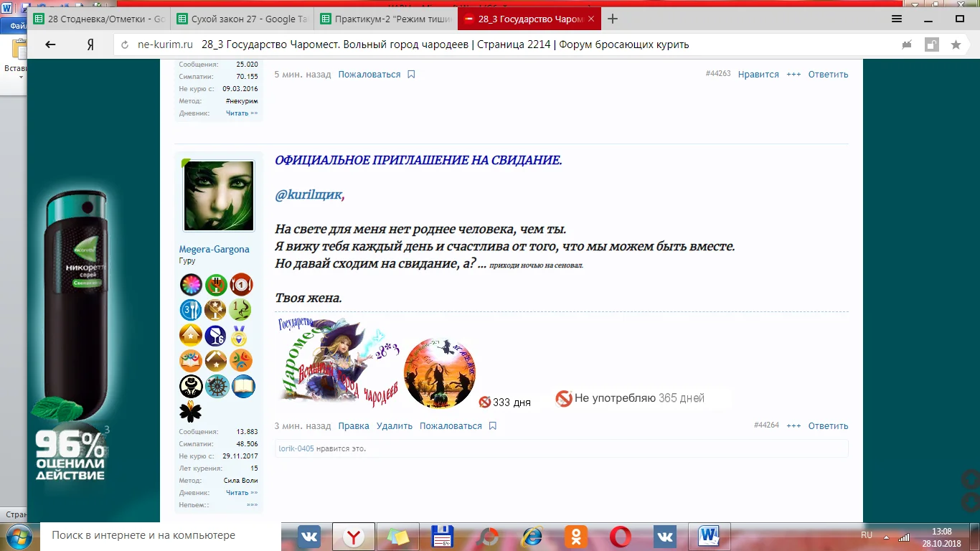Click the round witches cauldron signature image

[440, 373]
